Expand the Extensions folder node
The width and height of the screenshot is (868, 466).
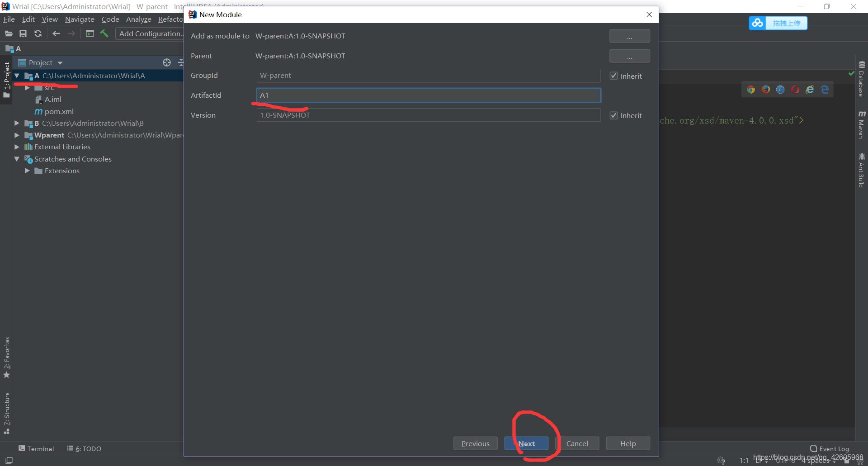(x=27, y=171)
